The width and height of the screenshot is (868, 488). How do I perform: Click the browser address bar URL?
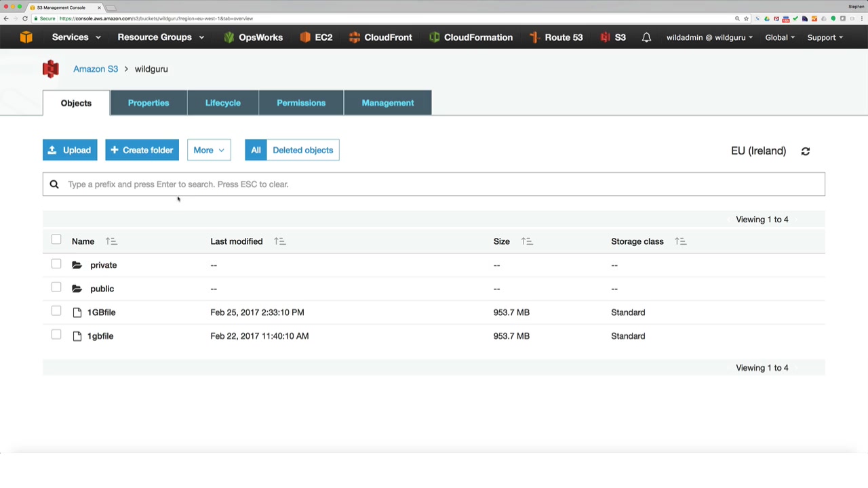[156, 18]
